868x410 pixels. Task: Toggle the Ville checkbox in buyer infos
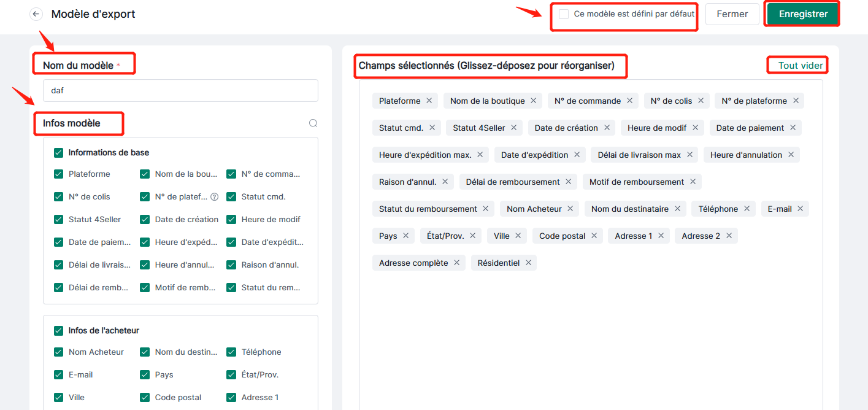pos(59,398)
